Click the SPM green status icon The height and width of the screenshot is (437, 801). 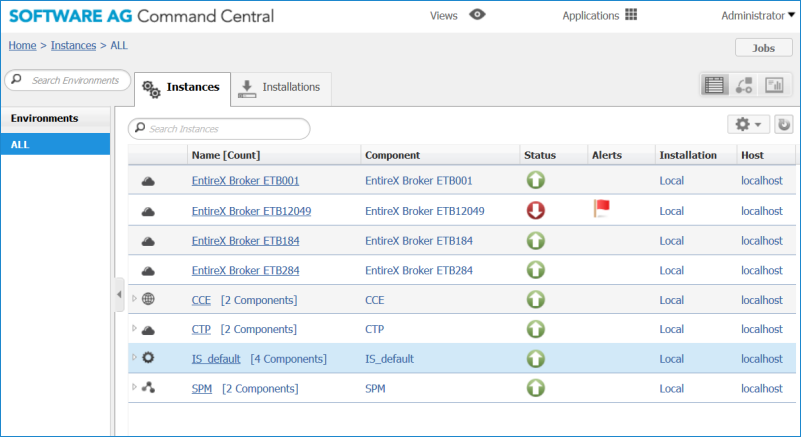coord(536,388)
